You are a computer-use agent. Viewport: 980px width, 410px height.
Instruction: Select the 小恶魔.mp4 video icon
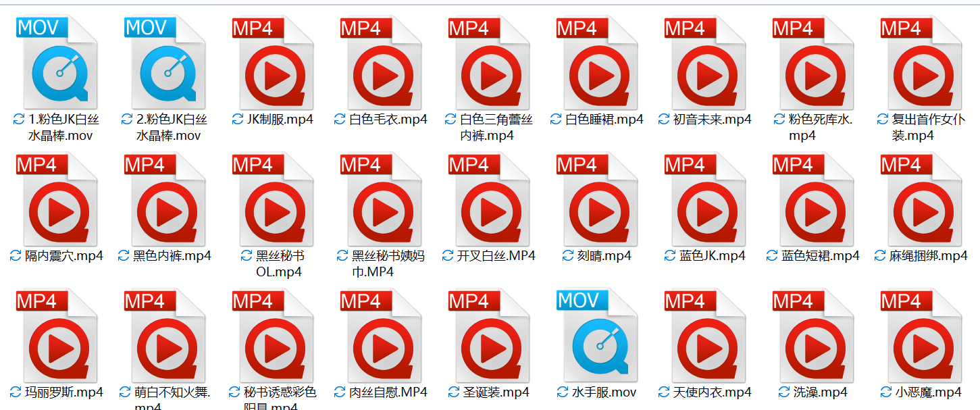coord(921,335)
